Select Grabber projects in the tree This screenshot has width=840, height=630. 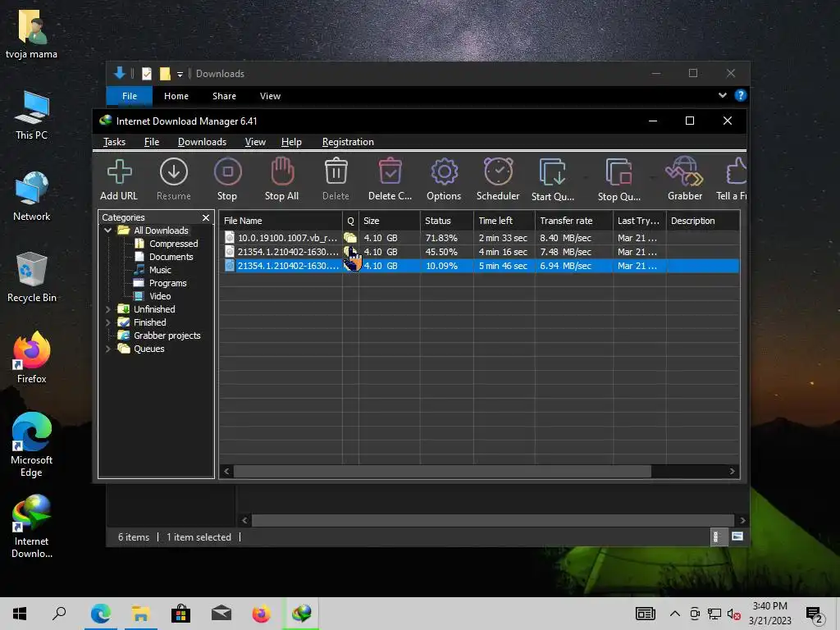167,336
